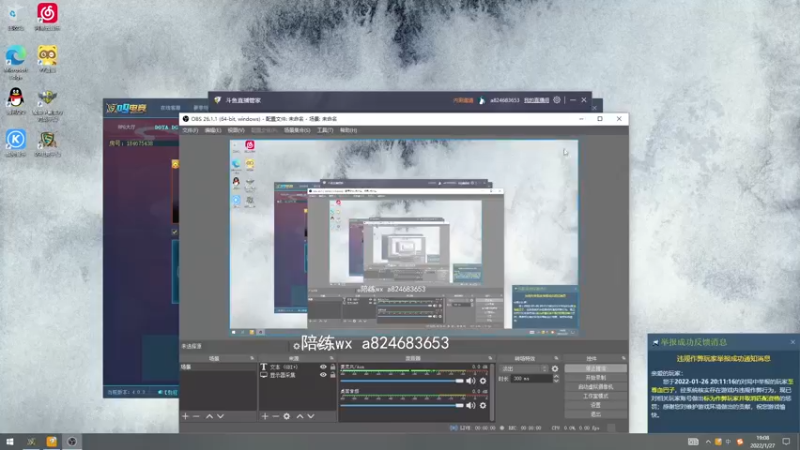Toggle visibility eye of the display capture source
The width and height of the screenshot is (800, 450).
(323, 375)
